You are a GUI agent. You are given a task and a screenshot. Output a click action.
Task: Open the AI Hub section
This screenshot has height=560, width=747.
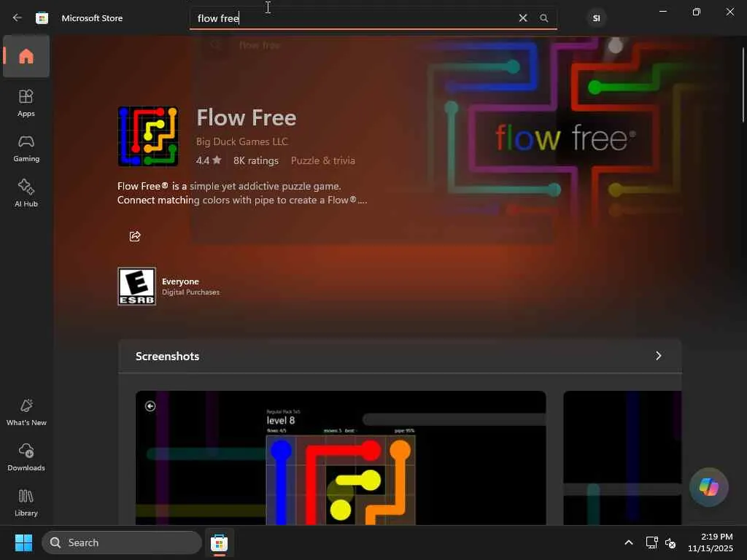(x=26, y=193)
